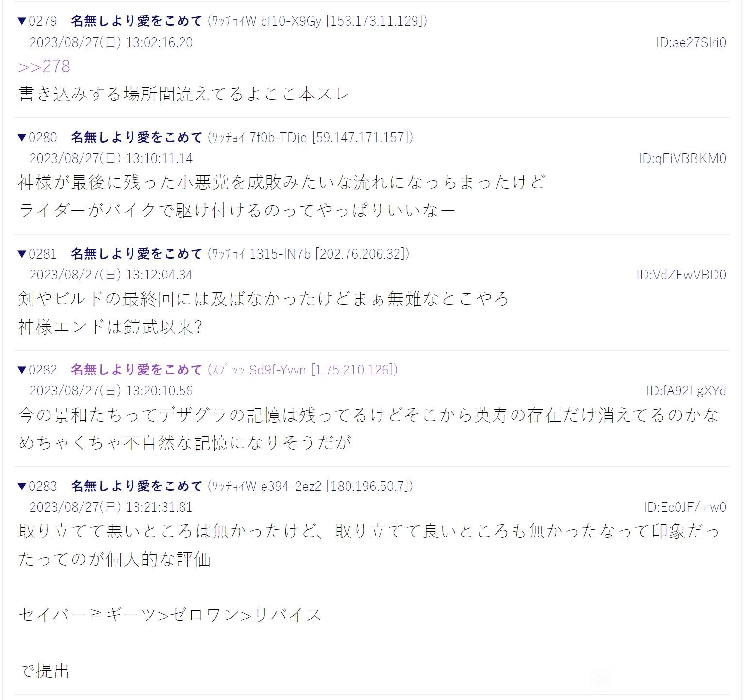Viewport: 745px width, 700px height.
Task: Select the セイバー≧ギーツ ranking line
Action: 170,615
